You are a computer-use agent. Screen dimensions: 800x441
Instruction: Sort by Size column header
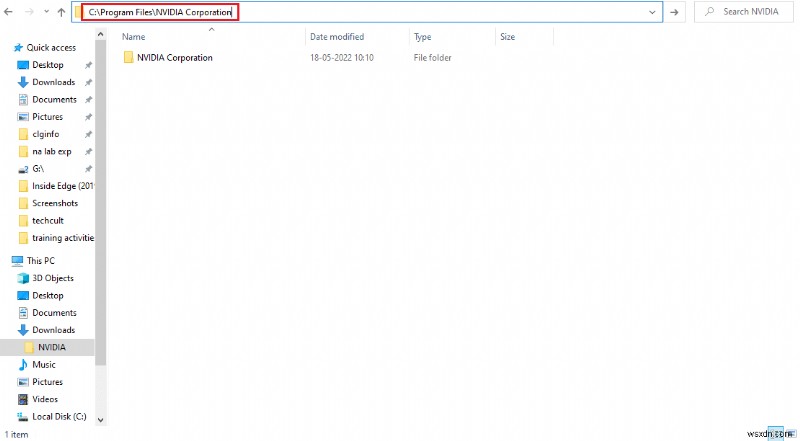[x=507, y=37]
